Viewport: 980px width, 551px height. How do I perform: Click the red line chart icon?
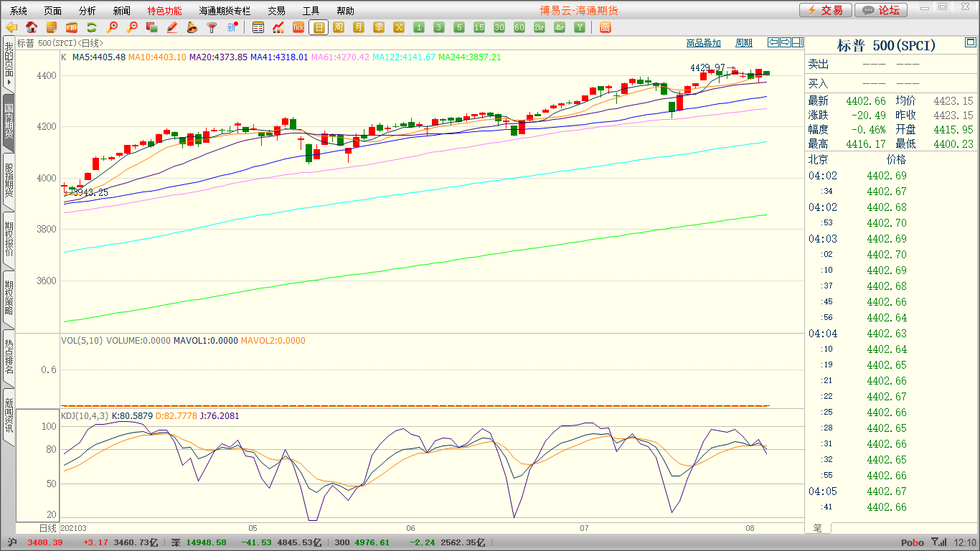[278, 27]
